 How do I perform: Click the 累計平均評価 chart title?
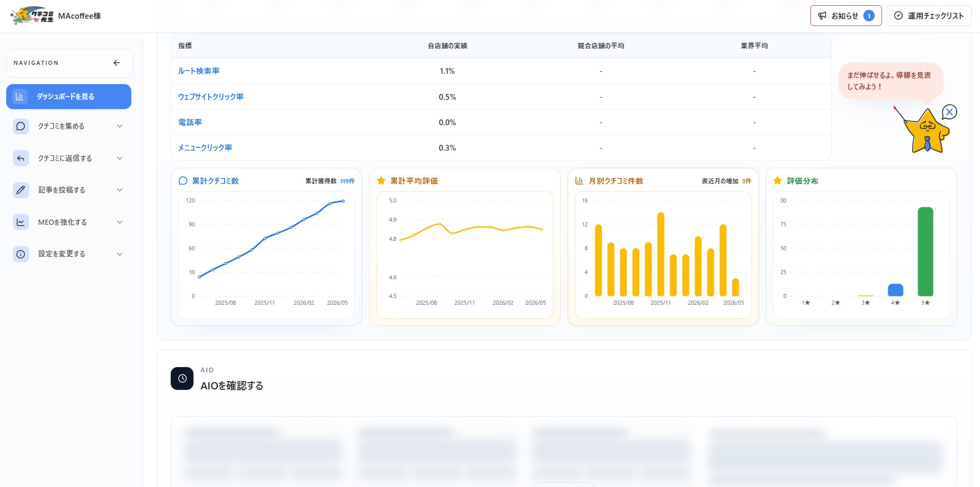tap(414, 181)
